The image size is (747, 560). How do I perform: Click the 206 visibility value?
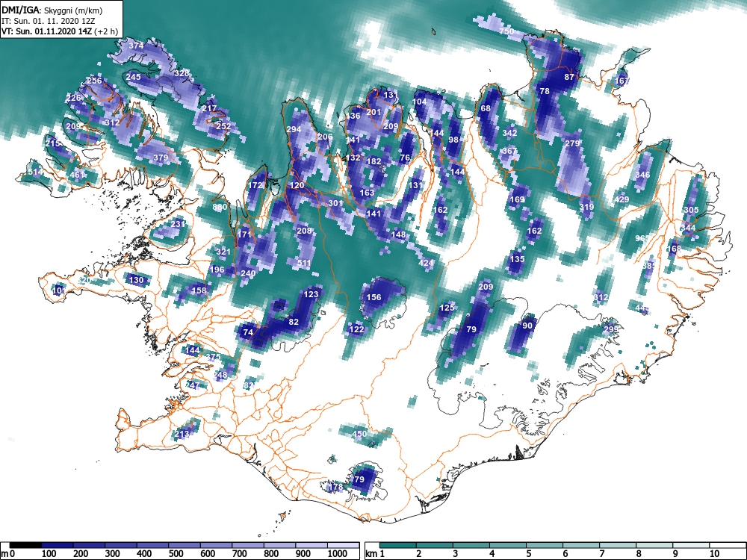pos(325,137)
